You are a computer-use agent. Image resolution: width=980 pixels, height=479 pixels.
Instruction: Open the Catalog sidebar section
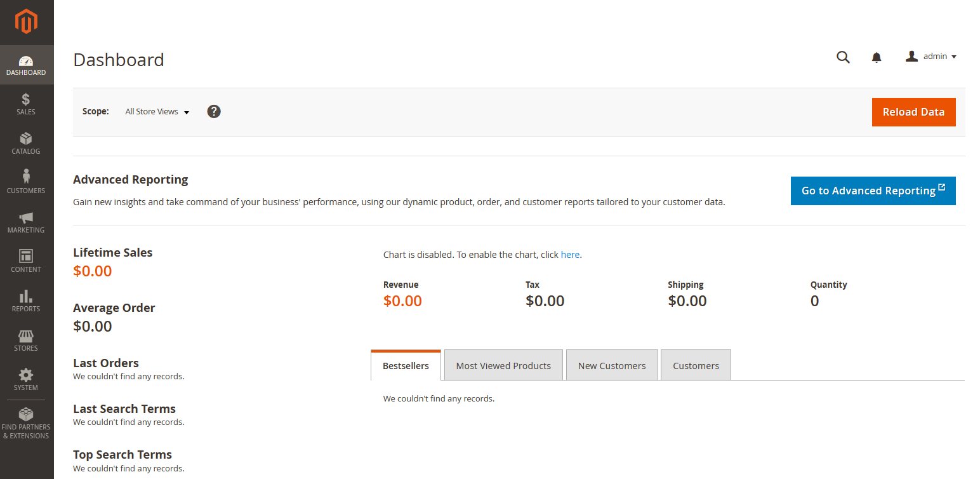26,144
